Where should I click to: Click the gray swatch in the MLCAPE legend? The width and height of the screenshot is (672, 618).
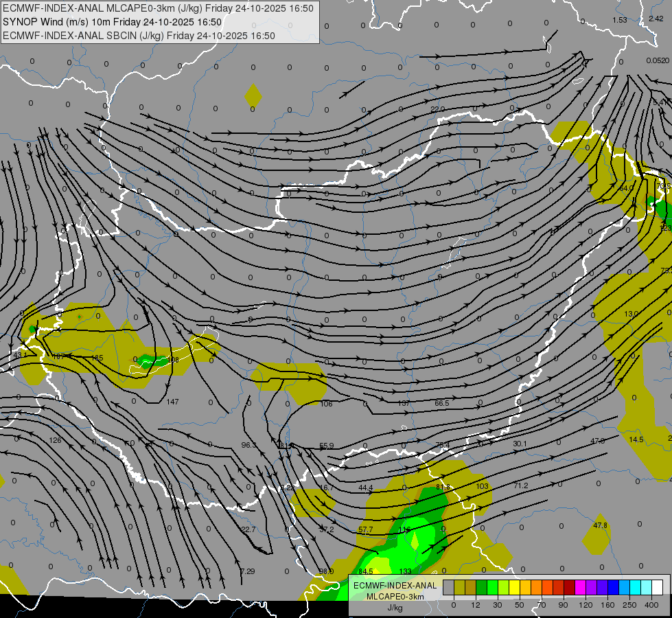(x=448, y=587)
